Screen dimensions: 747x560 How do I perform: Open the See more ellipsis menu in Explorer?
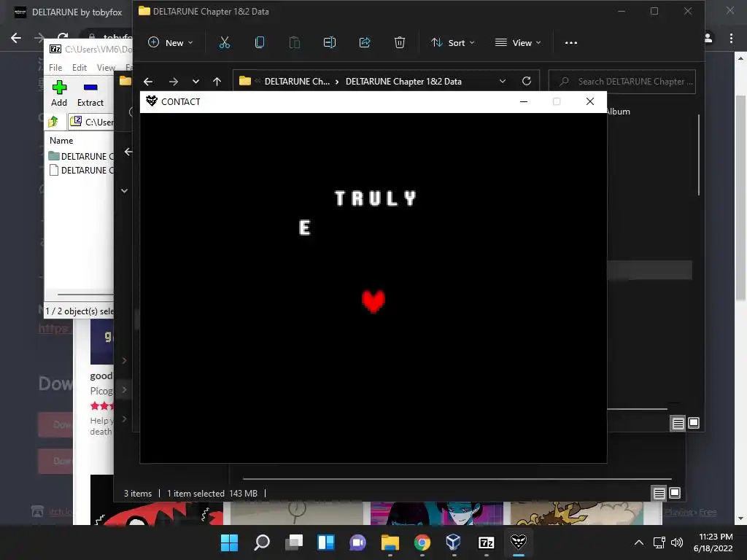click(570, 43)
